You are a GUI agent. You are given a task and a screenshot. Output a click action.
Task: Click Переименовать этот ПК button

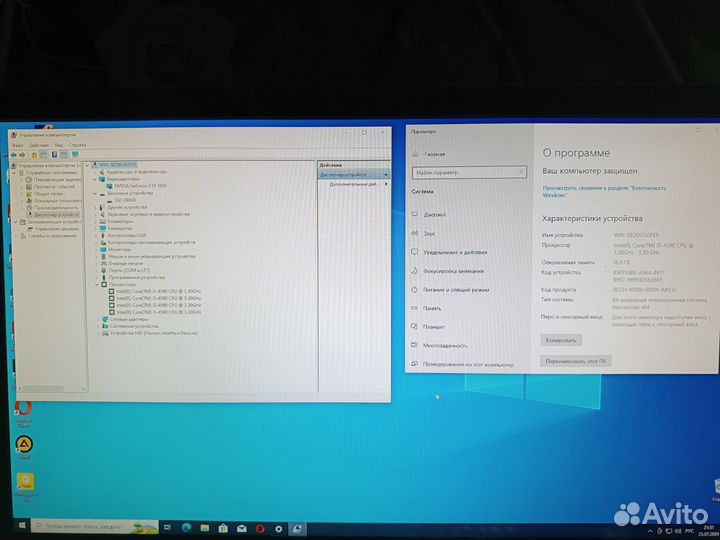[x=575, y=361]
